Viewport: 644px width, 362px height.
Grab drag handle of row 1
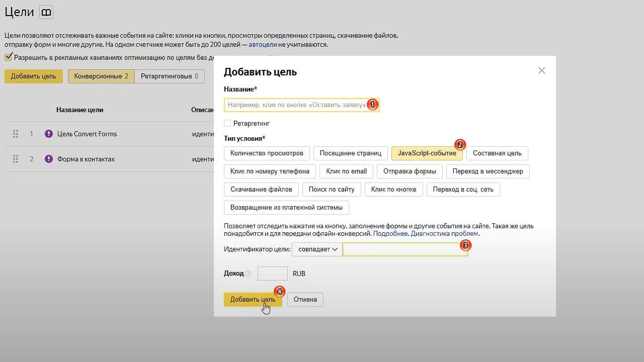point(16,134)
